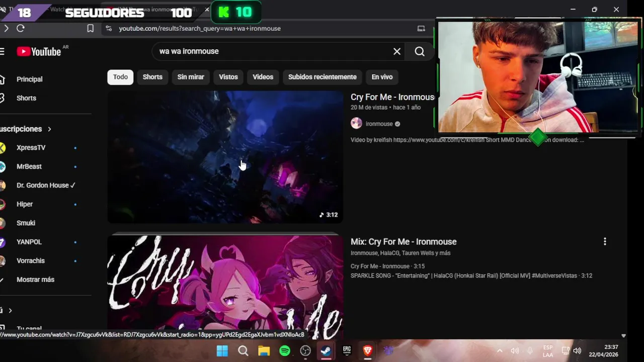
Task: Bookmark this page with the bookmark icon
Action: [91, 29]
